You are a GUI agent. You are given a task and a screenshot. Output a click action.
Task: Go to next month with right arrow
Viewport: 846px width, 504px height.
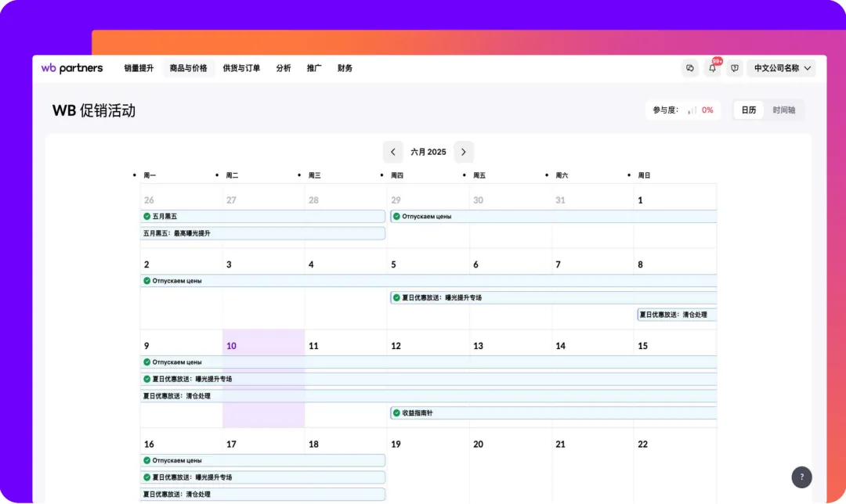coord(464,152)
